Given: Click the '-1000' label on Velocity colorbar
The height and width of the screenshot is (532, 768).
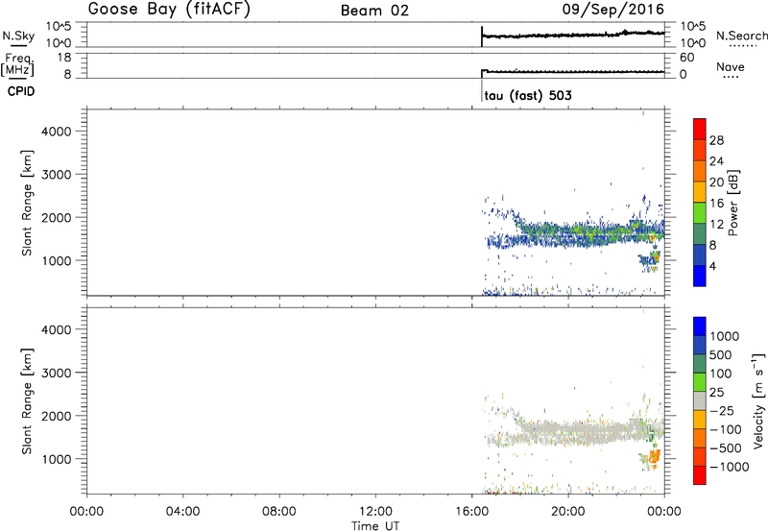Looking at the screenshot, I should pos(729,467).
